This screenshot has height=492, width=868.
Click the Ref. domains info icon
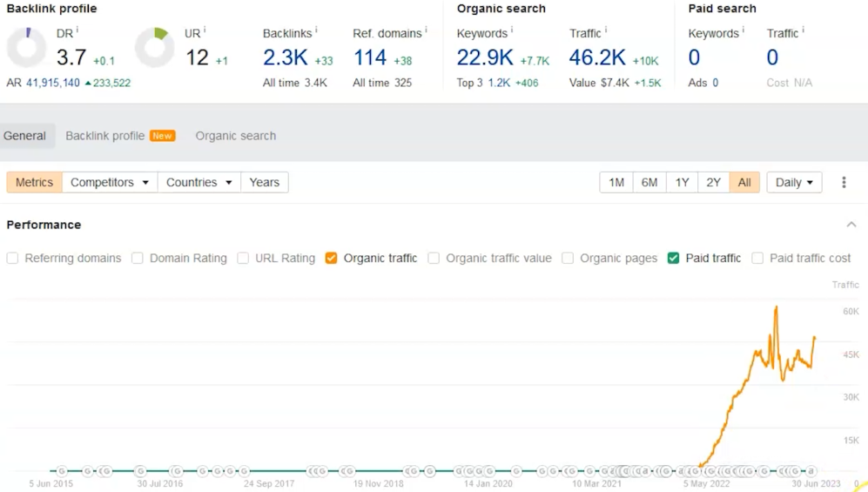426,30
